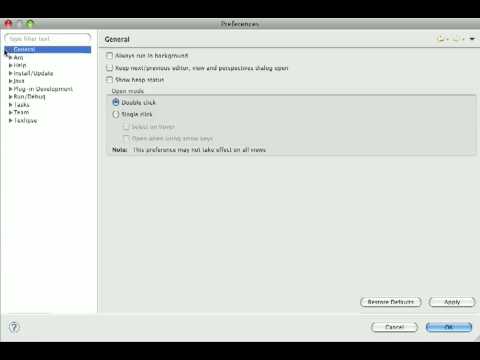This screenshot has width=480, height=360.
Task: Confirm preferences with the OK button
Action: coord(449,327)
